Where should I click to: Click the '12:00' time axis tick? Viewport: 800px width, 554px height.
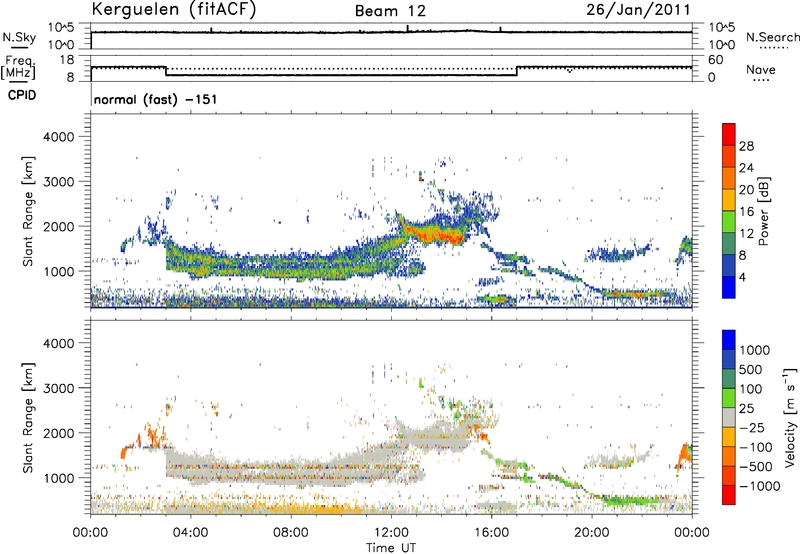pyautogui.click(x=391, y=533)
